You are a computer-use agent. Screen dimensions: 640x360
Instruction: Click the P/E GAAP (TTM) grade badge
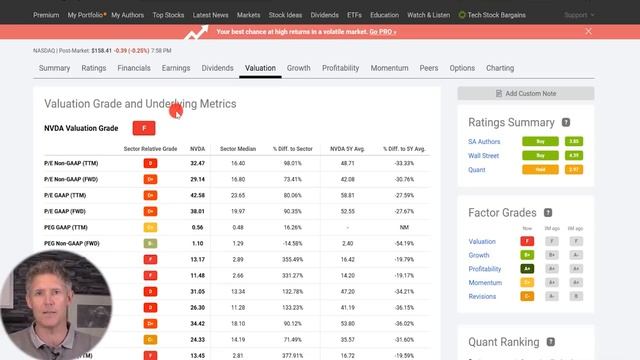pos(150,196)
